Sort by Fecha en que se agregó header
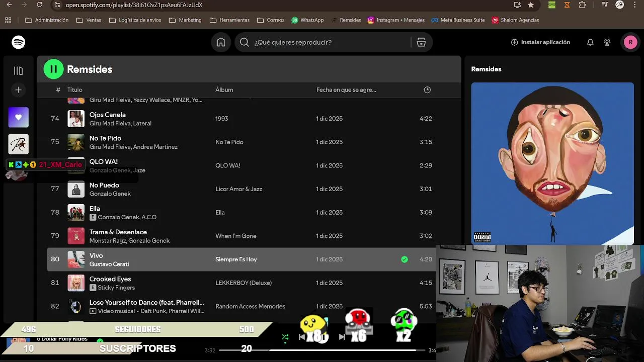The width and height of the screenshot is (644, 362). (346, 90)
